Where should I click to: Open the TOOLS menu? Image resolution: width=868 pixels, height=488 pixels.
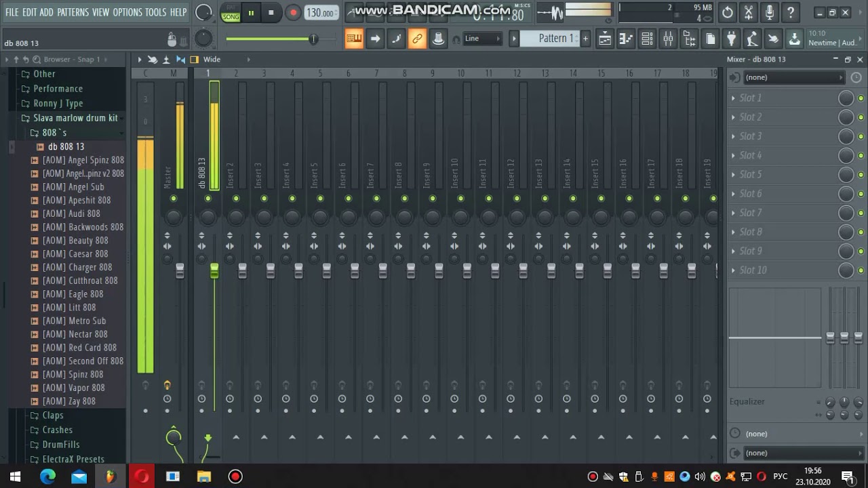(155, 12)
